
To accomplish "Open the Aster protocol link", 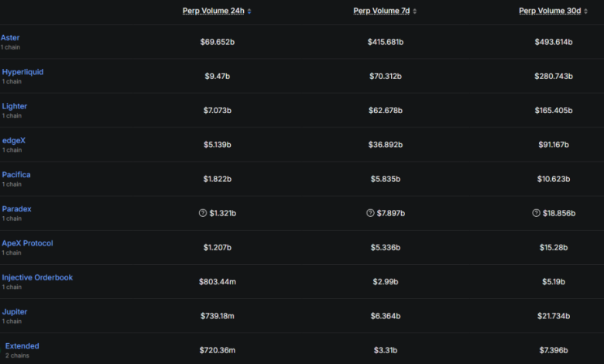I will point(10,37).
